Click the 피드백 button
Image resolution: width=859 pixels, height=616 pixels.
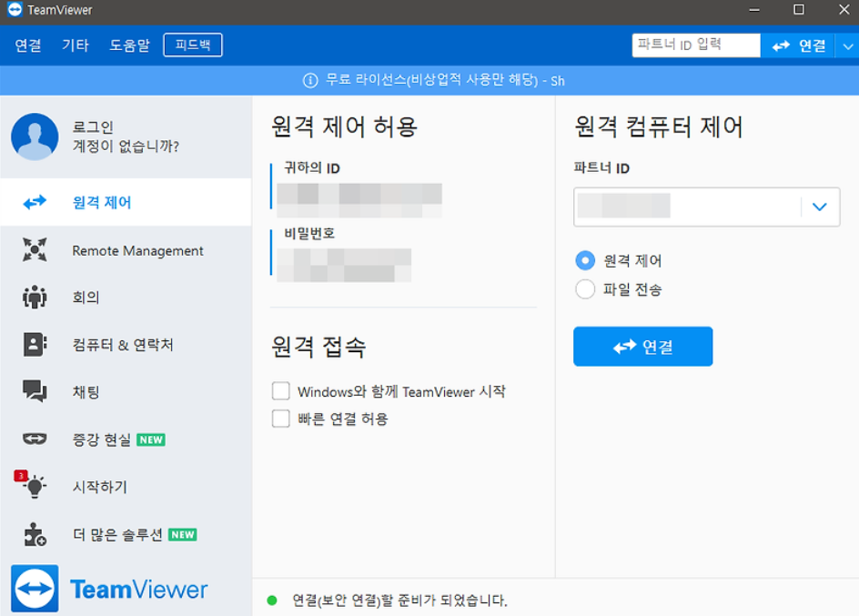coord(193,45)
